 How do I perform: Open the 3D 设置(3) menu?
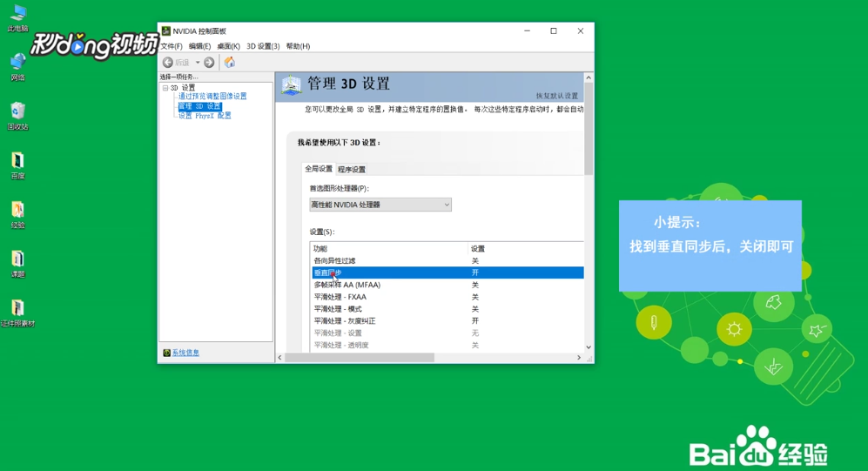pyautogui.click(x=263, y=46)
